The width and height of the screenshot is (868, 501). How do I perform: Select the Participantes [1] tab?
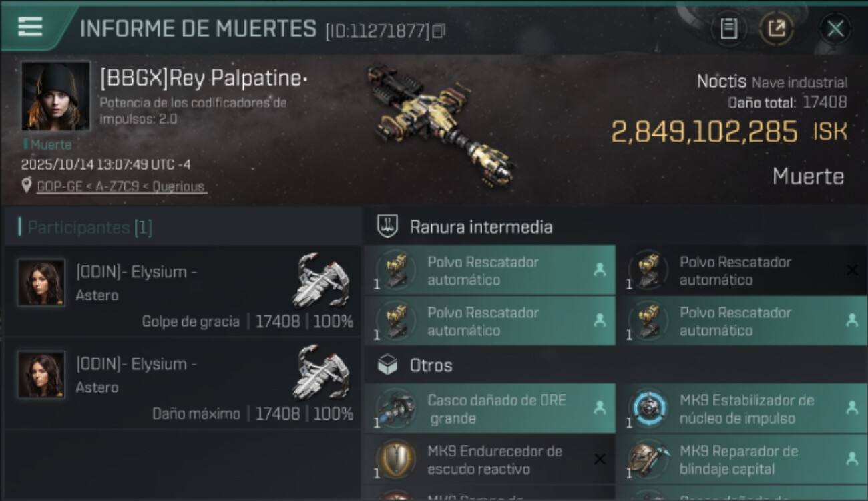(90, 228)
